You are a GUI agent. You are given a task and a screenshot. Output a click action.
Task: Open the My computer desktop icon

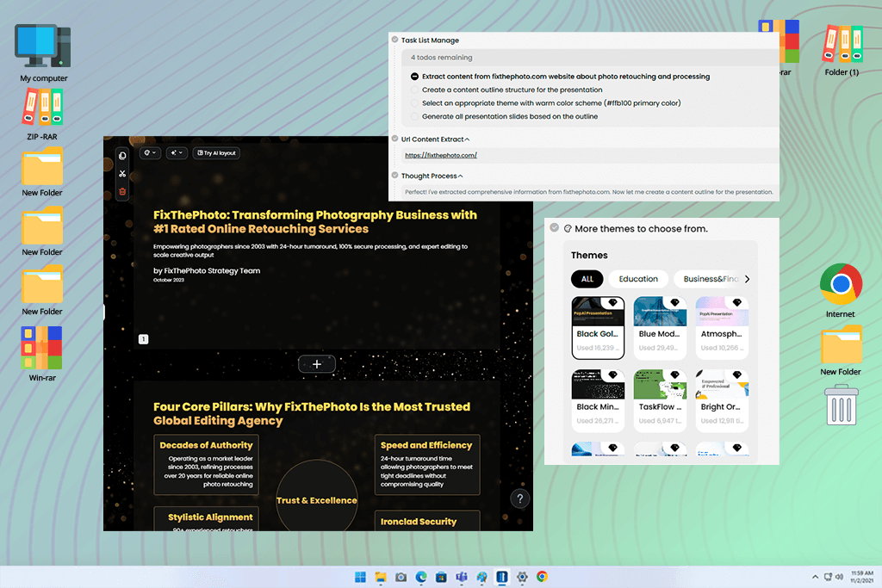[43, 53]
